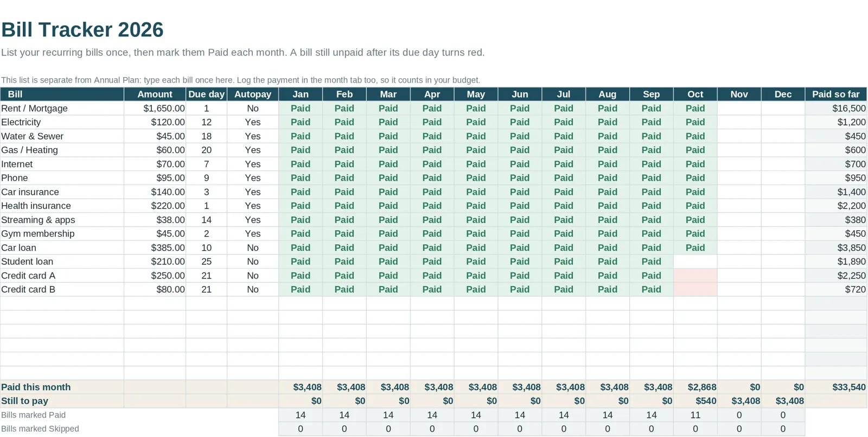The height and width of the screenshot is (437, 868).
Task: Click the $220.00 Health insurance amount
Action: click(168, 206)
